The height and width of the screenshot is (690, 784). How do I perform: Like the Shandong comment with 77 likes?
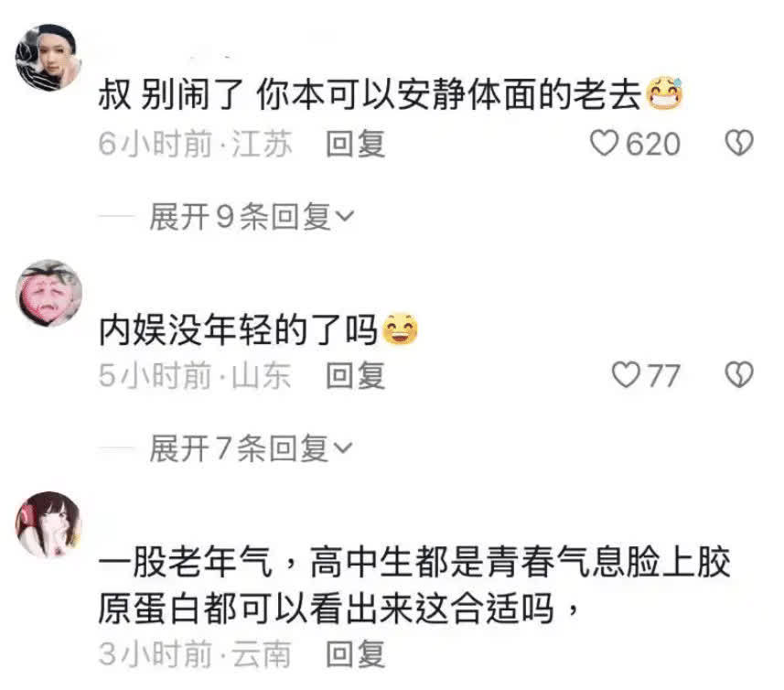click(626, 375)
